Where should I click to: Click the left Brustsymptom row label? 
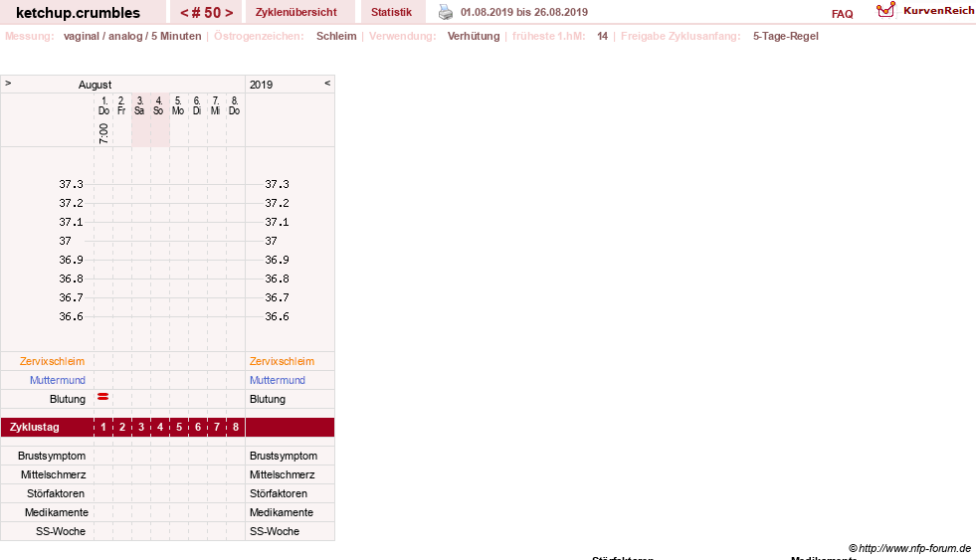point(52,457)
